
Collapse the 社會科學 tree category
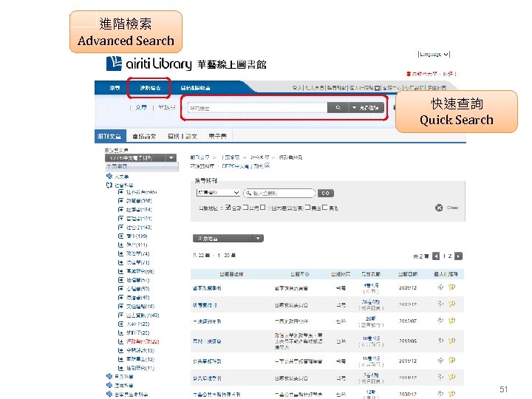click(x=109, y=185)
